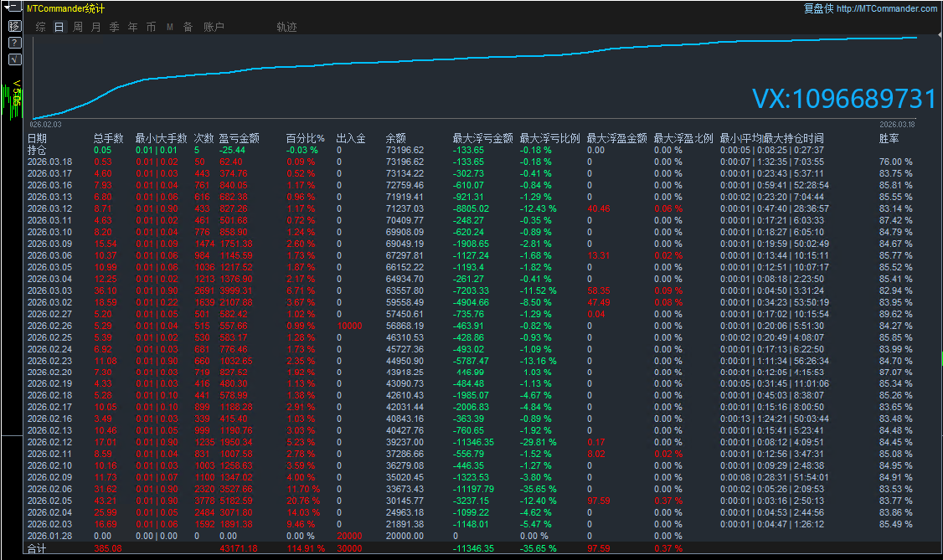The height and width of the screenshot is (560, 943).
Task: Click the M tab in statistics bar
Action: [169, 27]
